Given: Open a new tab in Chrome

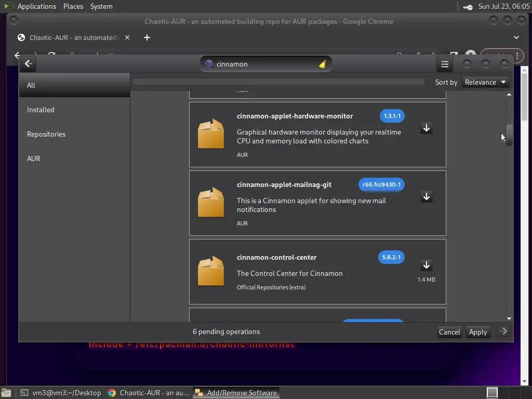Looking at the screenshot, I should point(147,37).
